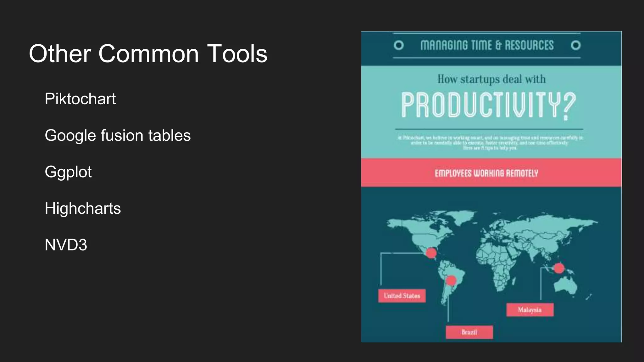644x362 pixels.
Task: Click the 'United States' map label
Action: click(402, 296)
